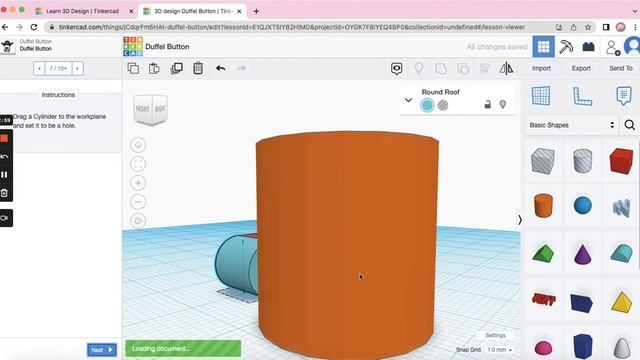This screenshot has width=640, height=360.
Task: Click the Align icon
Action: tap(485, 69)
